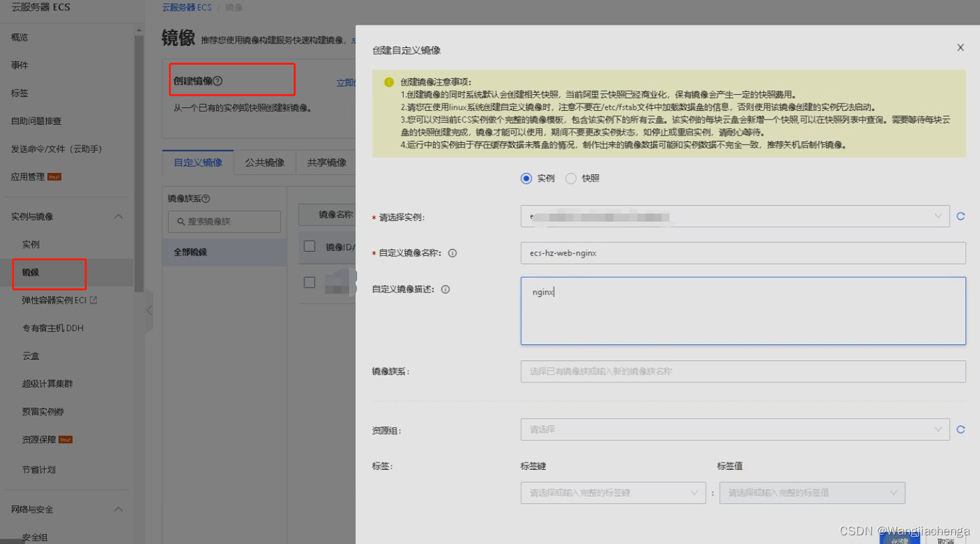Check the 镜像ID header checkbox
This screenshot has width=980, height=544.
click(310, 246)
